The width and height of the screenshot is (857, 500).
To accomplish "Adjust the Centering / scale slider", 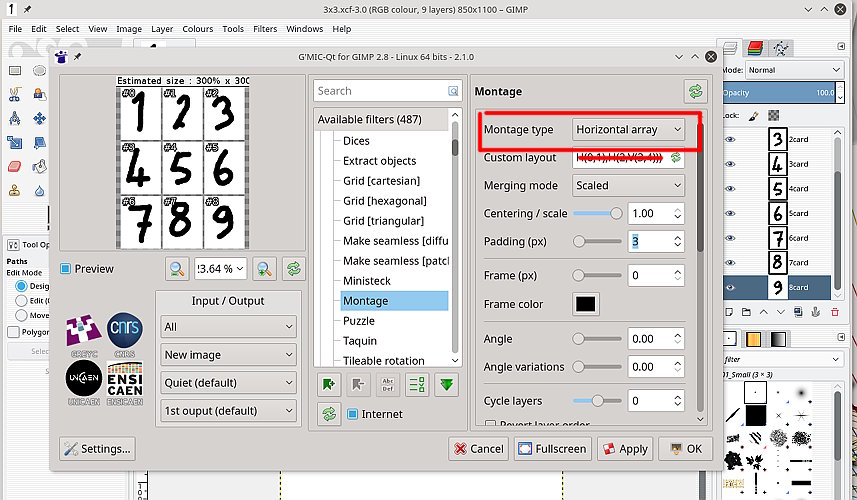I will 597,213.
